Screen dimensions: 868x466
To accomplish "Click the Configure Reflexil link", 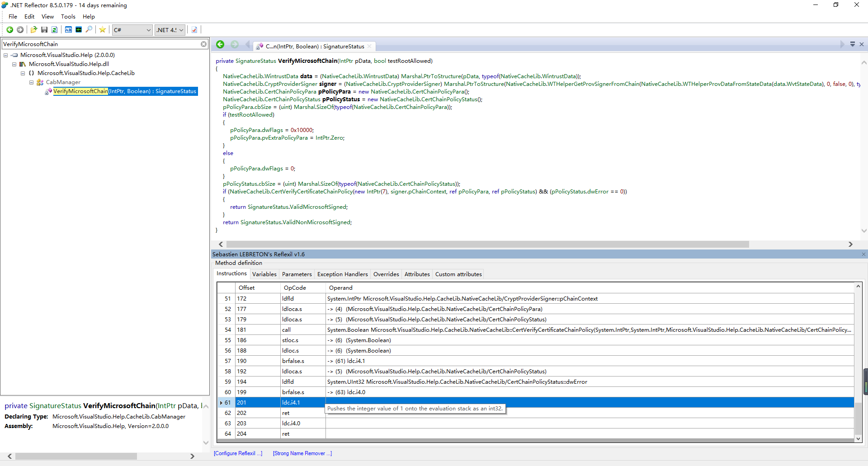I will click(238, 453).
